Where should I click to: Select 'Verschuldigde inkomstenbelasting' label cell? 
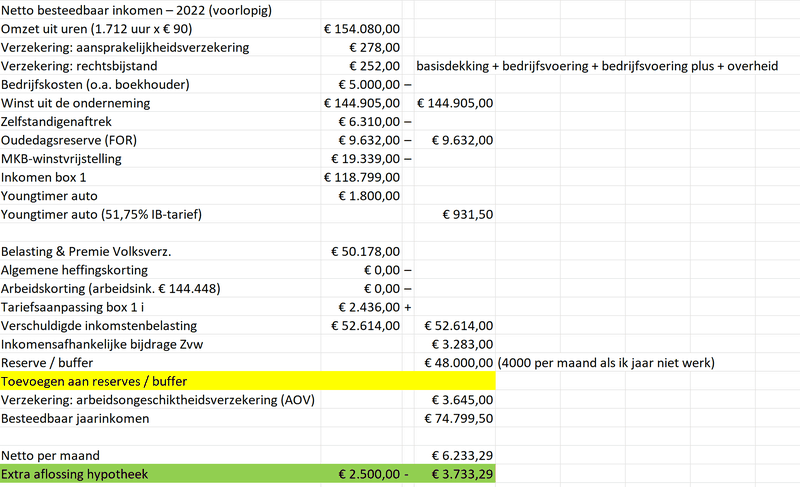point(99,326)
